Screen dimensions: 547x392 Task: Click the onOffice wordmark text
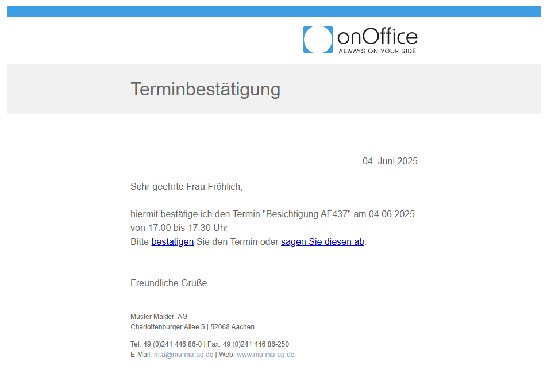point(377,36)
